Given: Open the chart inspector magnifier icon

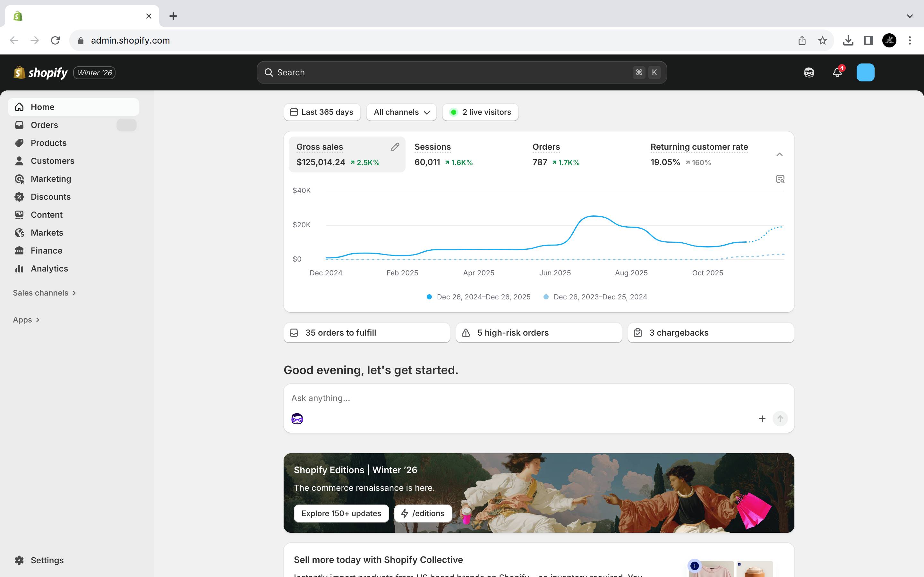Looking at the screenshot, I should (781, 179).
